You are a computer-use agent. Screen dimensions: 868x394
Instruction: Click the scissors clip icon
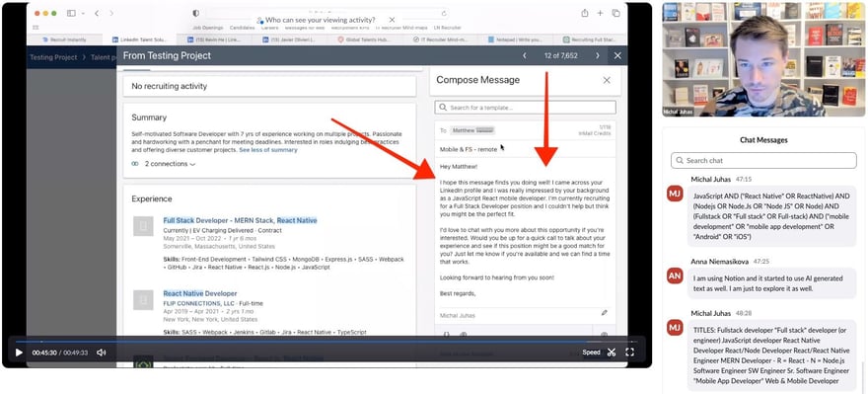point(612,353)
